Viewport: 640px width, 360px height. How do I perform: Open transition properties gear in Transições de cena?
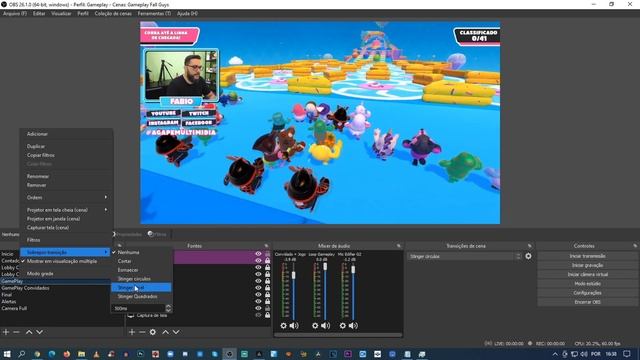click(x=529, y=256)
